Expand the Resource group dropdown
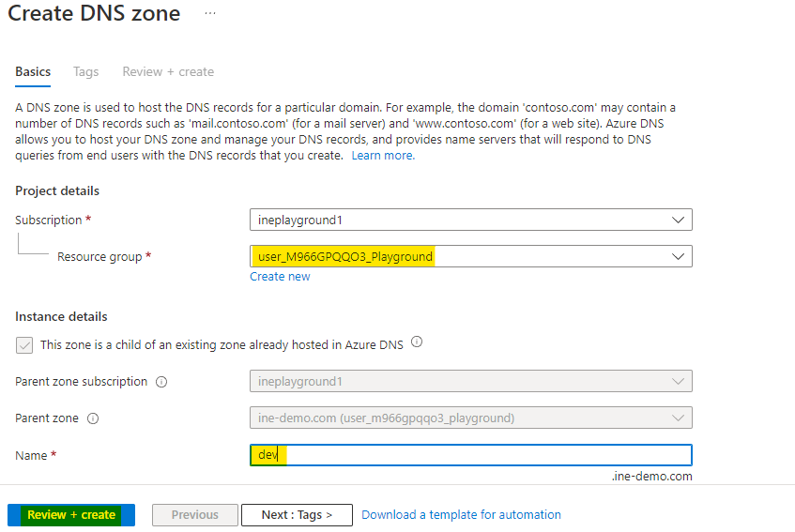The width and height of the screenshot is (795, 532). tap(470, 256)
